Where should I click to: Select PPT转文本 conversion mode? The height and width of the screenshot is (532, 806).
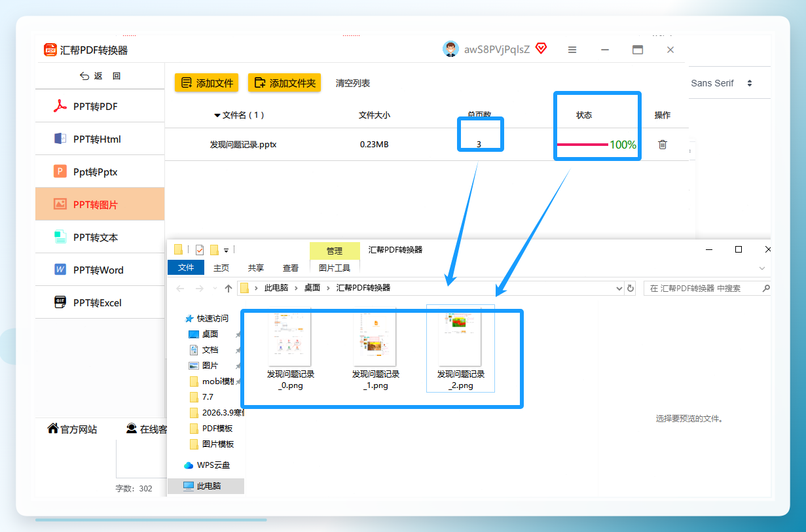click(x=100, y=237)
